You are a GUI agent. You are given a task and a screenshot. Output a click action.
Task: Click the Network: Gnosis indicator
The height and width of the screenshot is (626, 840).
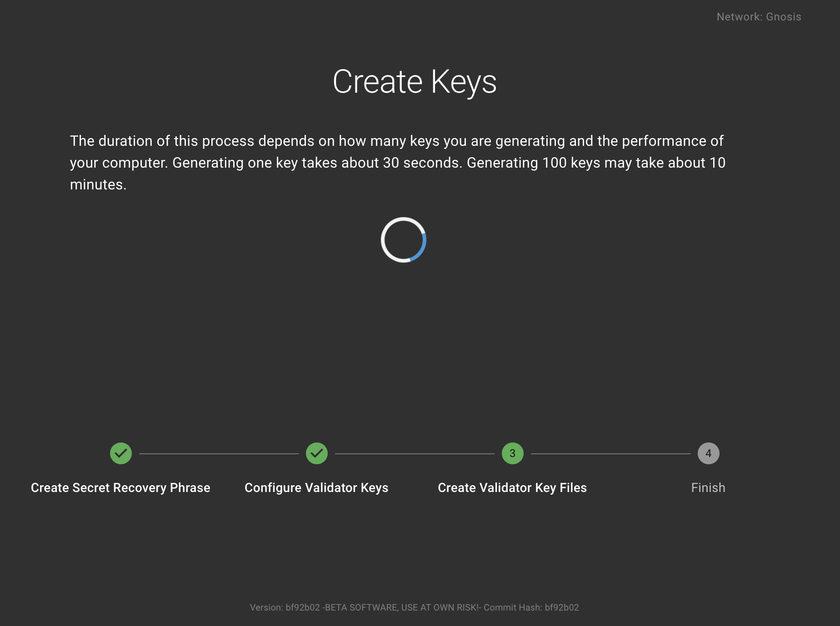pyautogui.click(x=759, y=17)
